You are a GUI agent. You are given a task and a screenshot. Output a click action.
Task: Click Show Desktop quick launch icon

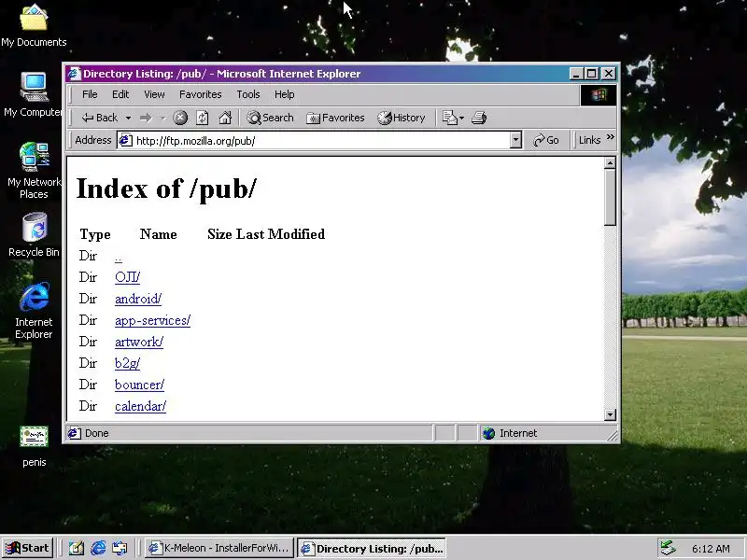77,548
